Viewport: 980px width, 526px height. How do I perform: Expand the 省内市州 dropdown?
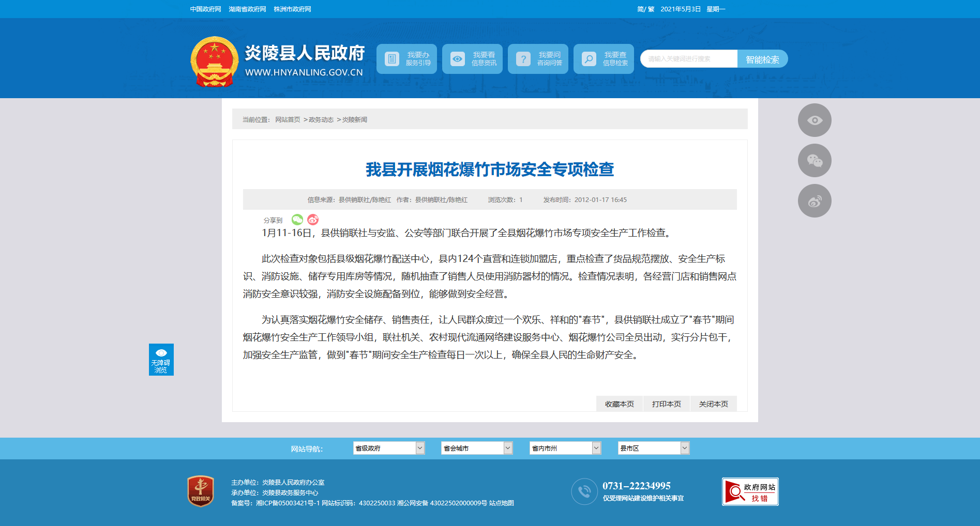565,448
